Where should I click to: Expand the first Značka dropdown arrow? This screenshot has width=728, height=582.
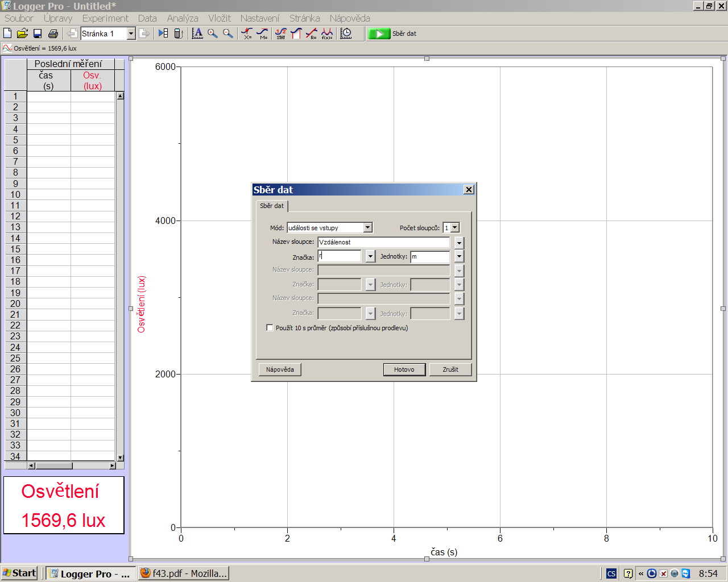(370, 256)
